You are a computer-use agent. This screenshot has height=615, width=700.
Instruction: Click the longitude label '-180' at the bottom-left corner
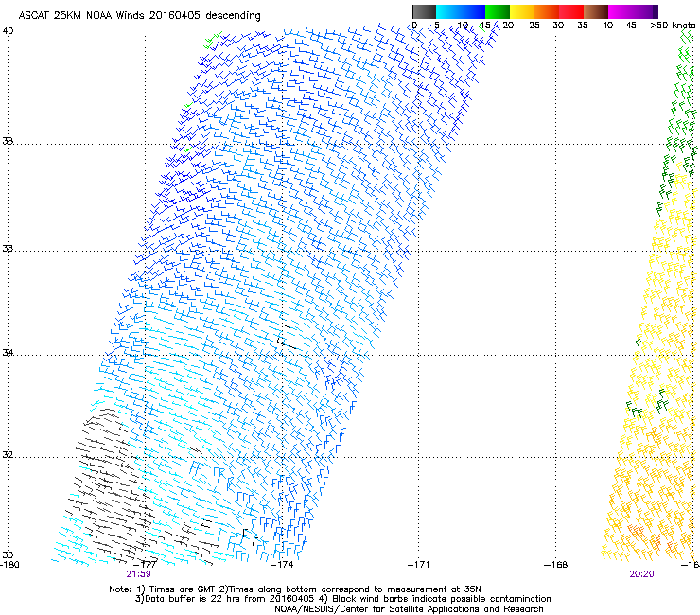click(9, 565)
